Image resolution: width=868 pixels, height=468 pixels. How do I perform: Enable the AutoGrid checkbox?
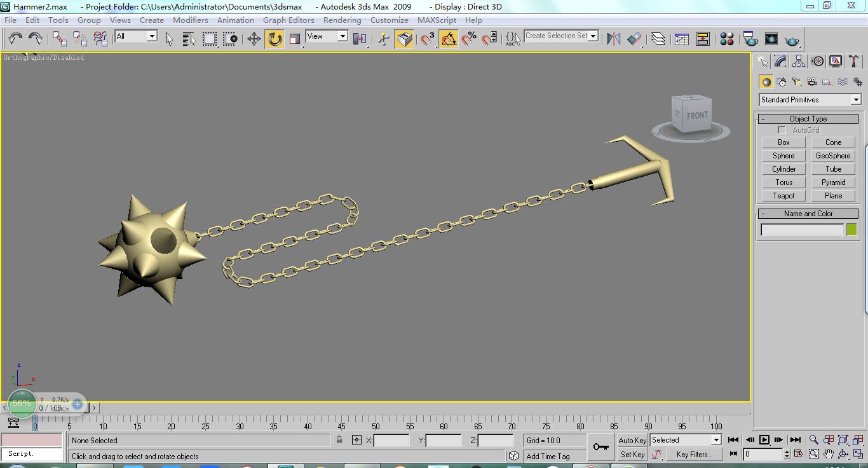click(782, 130)
